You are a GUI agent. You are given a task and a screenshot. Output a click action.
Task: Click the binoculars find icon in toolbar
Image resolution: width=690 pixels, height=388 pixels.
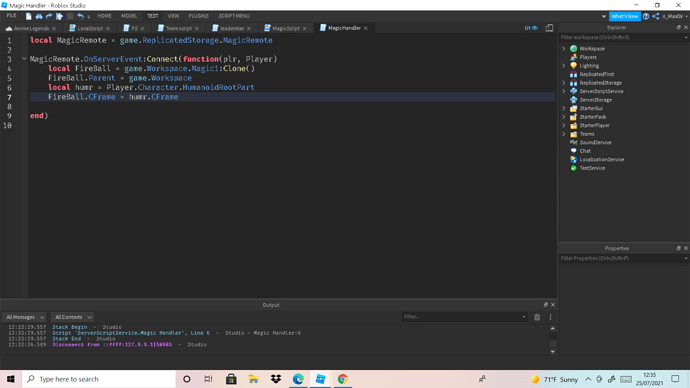(x=39, y=16)
